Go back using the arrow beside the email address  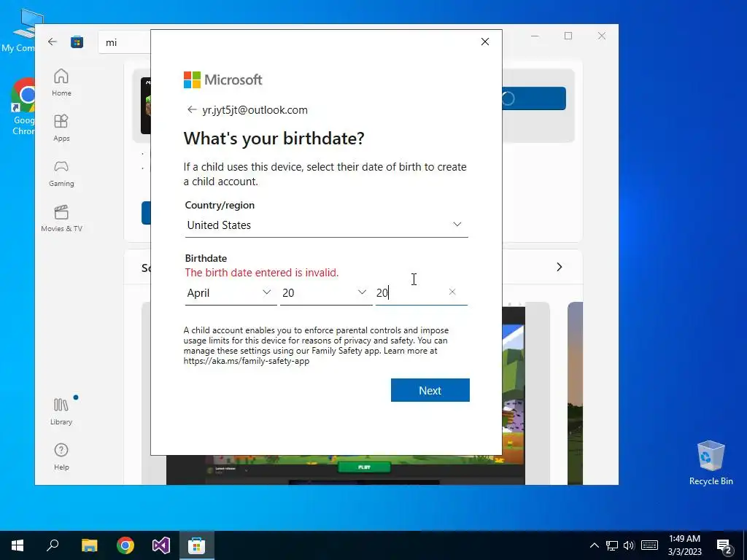click(x=192, y=110)
